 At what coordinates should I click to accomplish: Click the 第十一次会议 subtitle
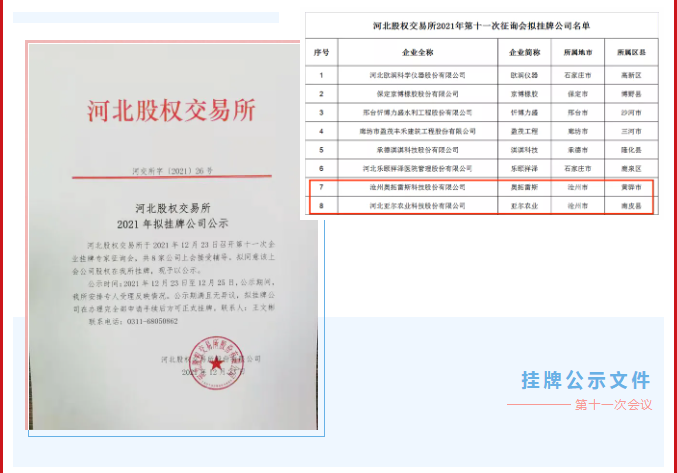click(x=613, y=405)
